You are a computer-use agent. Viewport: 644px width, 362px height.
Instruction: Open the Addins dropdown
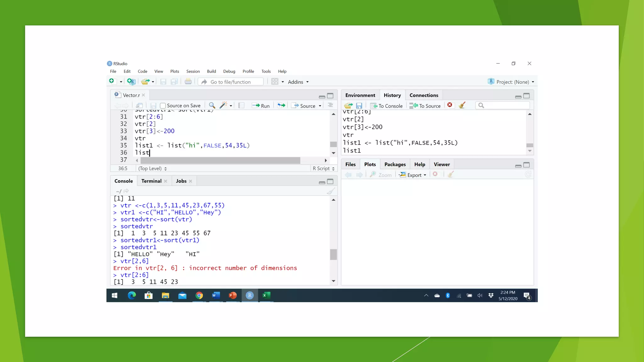(x=298, y=82)
